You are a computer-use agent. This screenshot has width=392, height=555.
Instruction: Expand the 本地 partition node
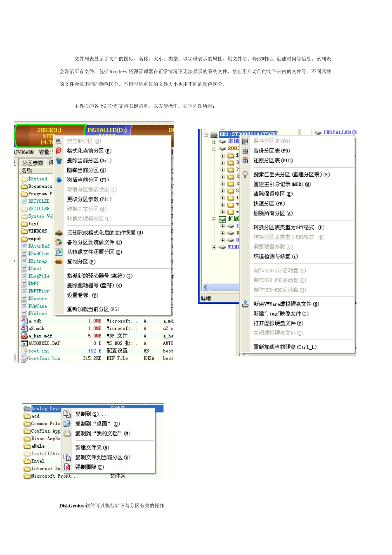click(214, 141)
